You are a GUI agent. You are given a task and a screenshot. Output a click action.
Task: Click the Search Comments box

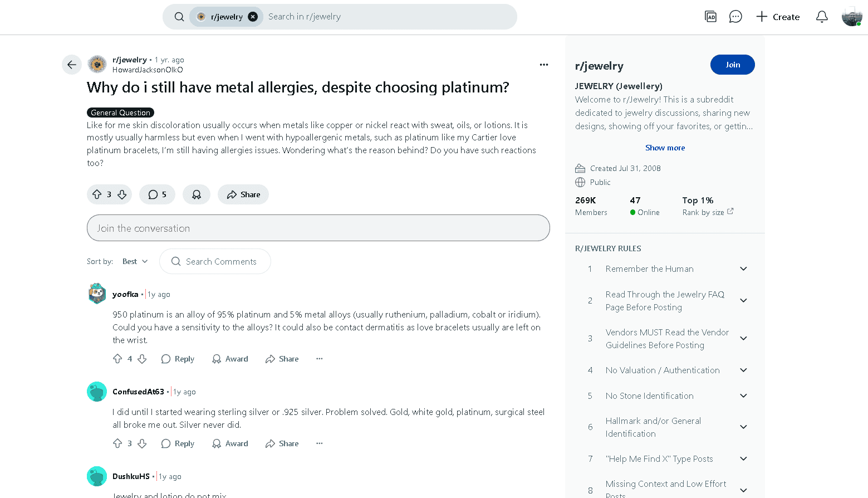pos(215,261)
